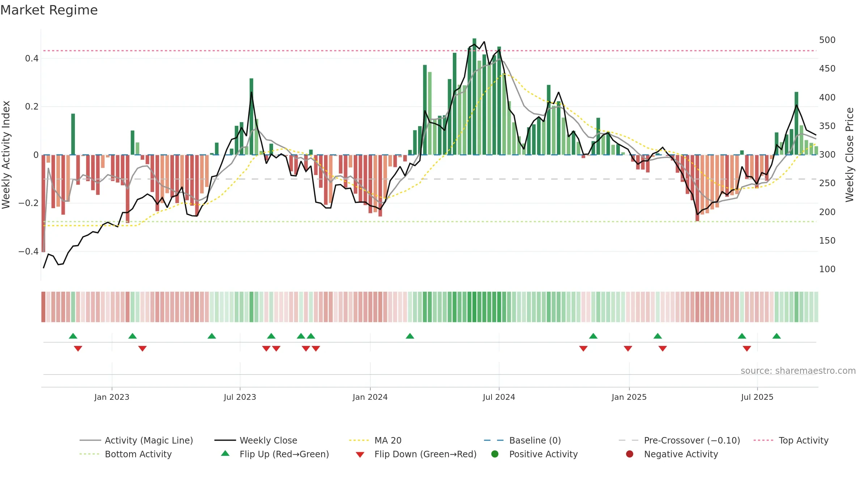Click the flip-up marker just before Jan 2024's next quarter
This screenshot has height=488, width=868.
pyautogui.click(x=410, y=336)
